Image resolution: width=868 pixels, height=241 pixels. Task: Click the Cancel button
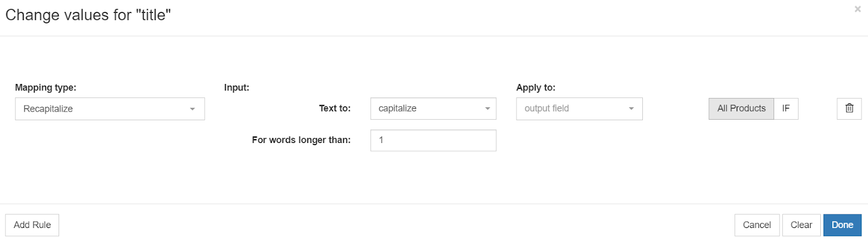point(756,225)
